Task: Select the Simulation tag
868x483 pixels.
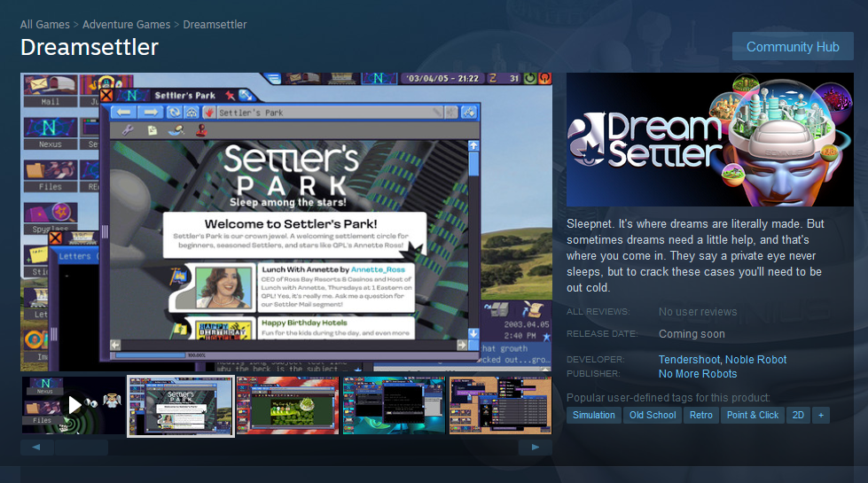Action: (593, 415)
